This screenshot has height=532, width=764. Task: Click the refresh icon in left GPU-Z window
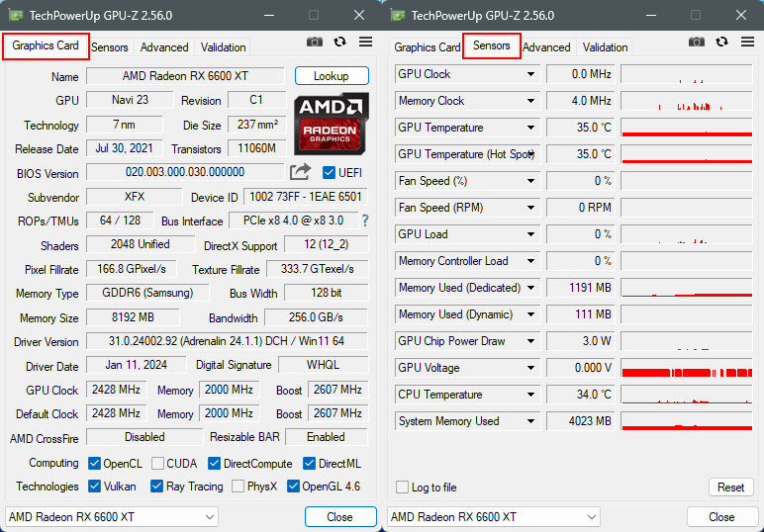click(339, 42)
